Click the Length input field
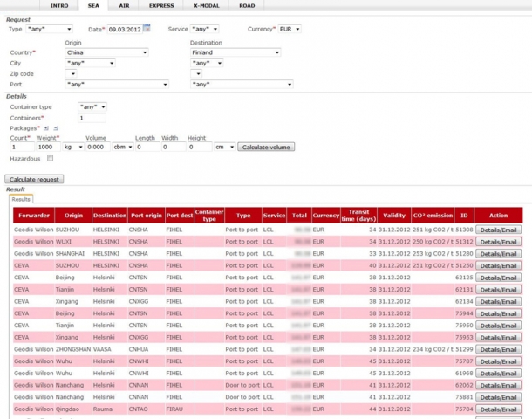 147,147
